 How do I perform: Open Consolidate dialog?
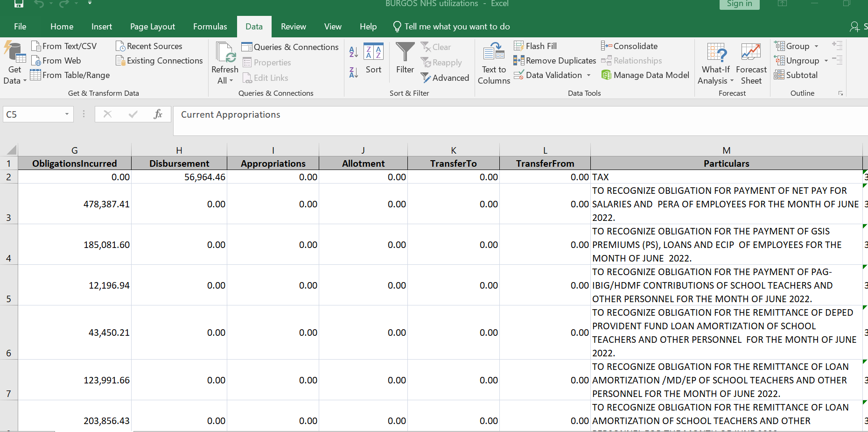pyautogui.click(x=629, y=46)
